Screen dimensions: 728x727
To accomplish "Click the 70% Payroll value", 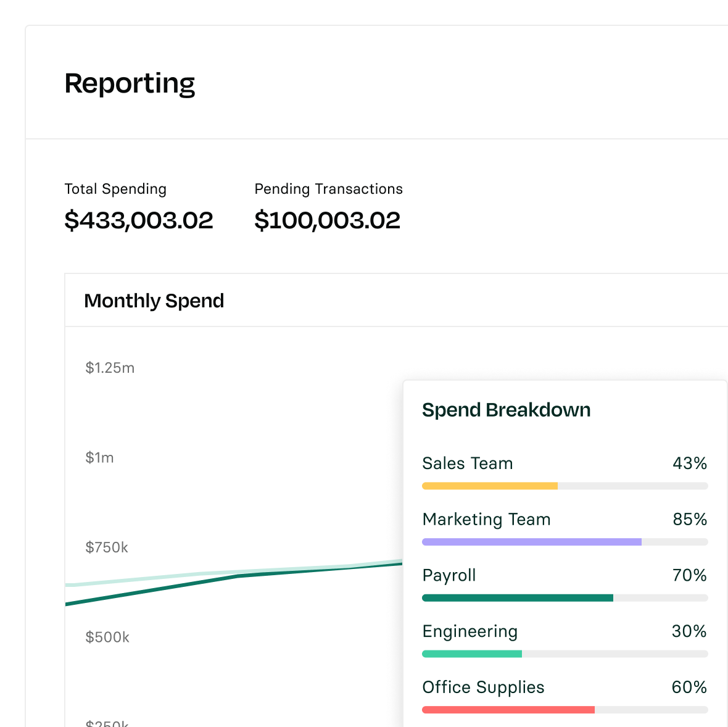I will (x=690, y=575).
